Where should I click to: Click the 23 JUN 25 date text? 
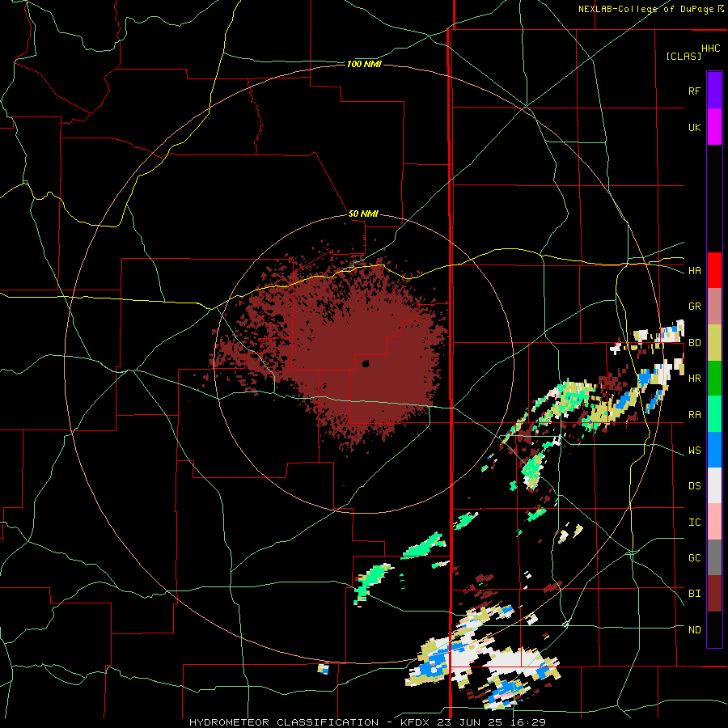coord(472,722)
